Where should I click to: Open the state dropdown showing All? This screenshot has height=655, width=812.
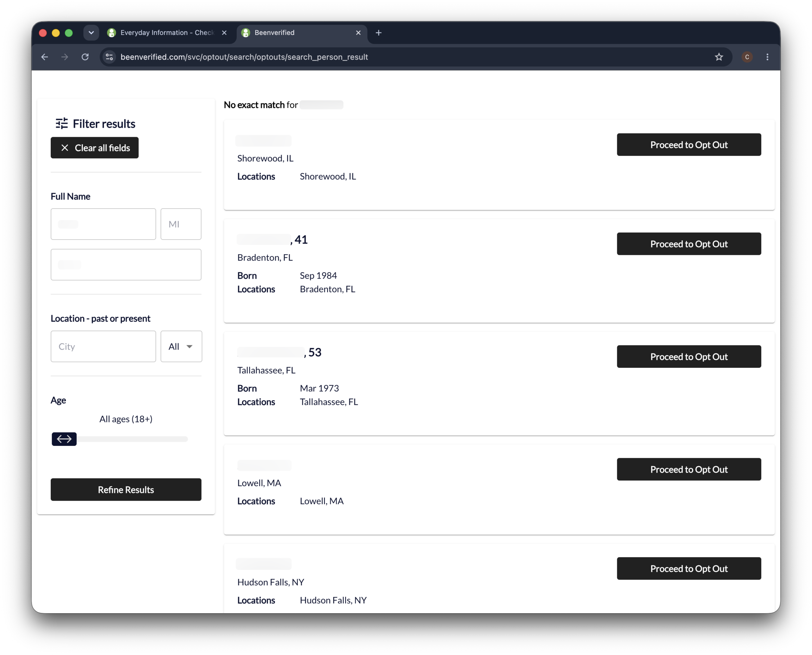tap(181, 346)
